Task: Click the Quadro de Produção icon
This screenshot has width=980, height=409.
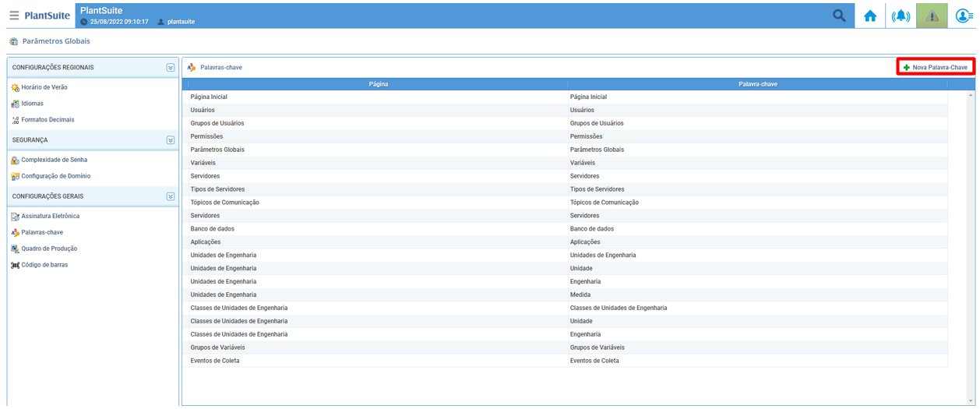Action: tap(16, 249)
